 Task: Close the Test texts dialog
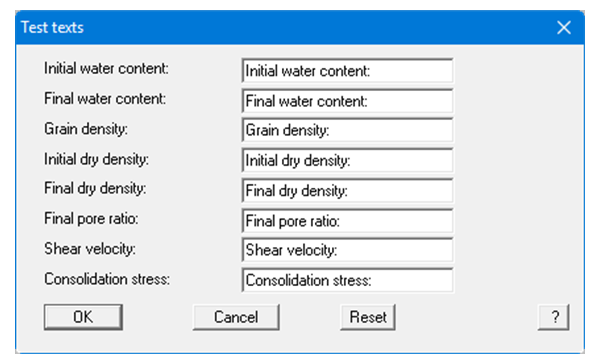[564, 27]
